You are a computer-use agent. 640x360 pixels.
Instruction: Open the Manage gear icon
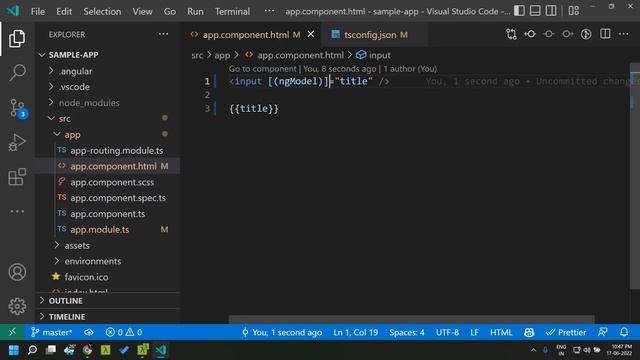(17, 306)
